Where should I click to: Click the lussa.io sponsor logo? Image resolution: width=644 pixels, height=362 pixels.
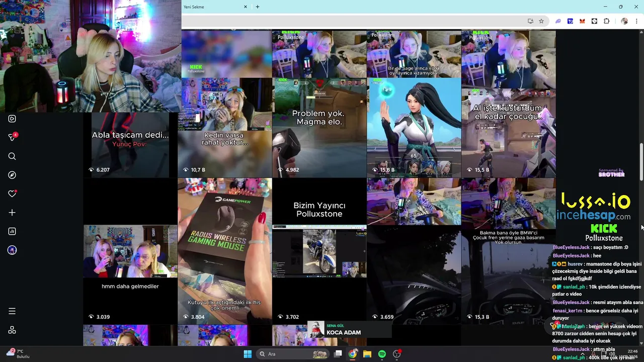tap(596, 202)
